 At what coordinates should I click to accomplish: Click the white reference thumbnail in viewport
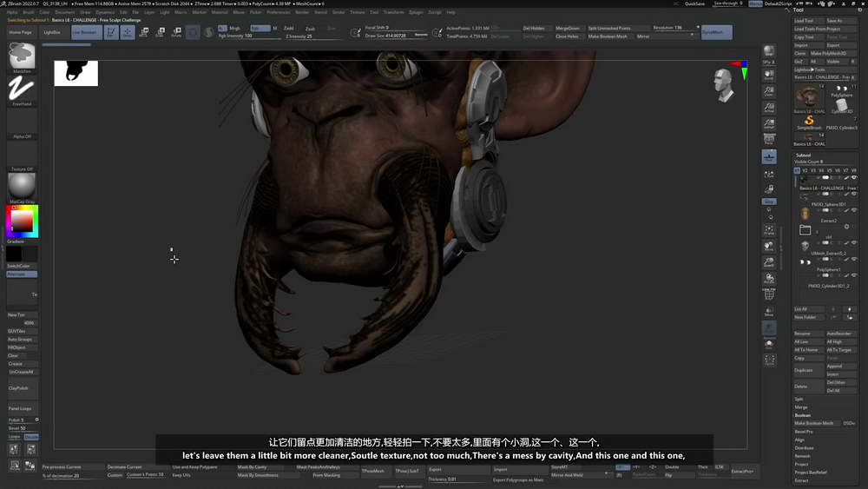76,73
